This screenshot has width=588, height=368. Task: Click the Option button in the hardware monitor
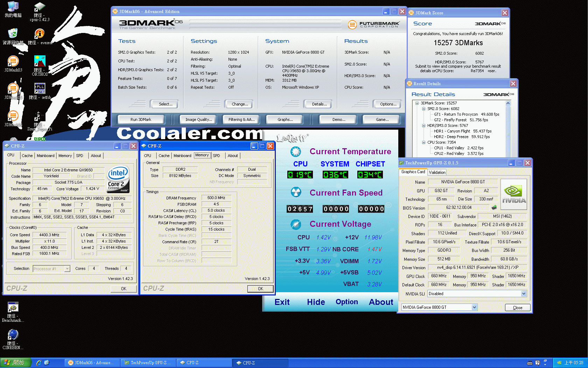tap(347, 302)
